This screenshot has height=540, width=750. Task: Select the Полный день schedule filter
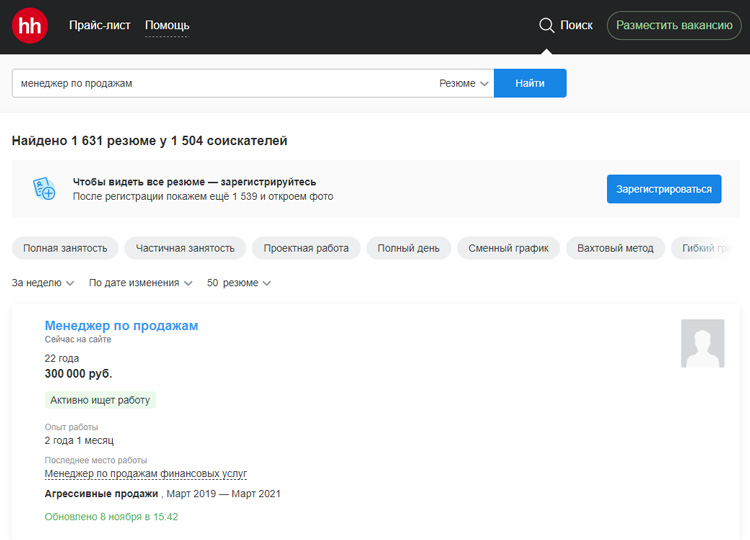coord(408,248)
